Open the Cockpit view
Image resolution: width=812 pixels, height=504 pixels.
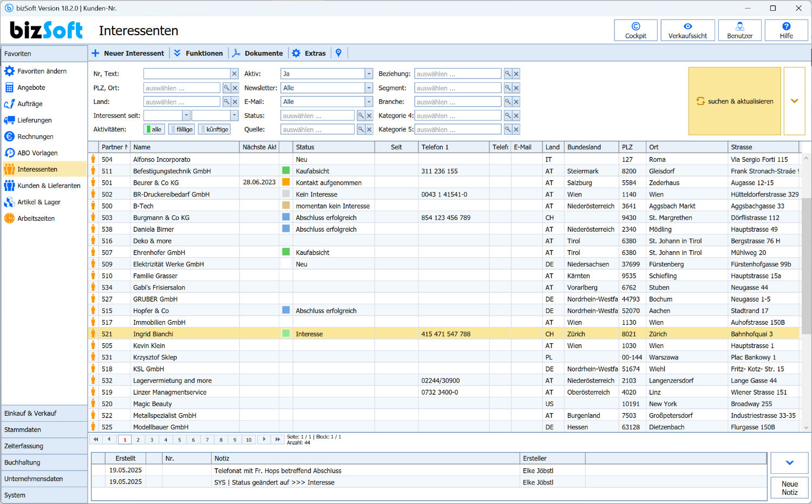(x=636, y=30)
